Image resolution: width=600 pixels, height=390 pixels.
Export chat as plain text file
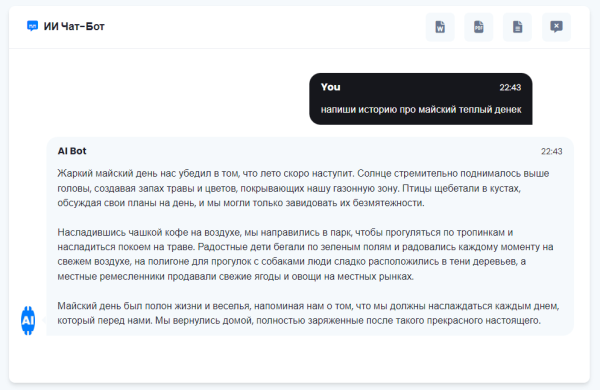coord(517,27)
